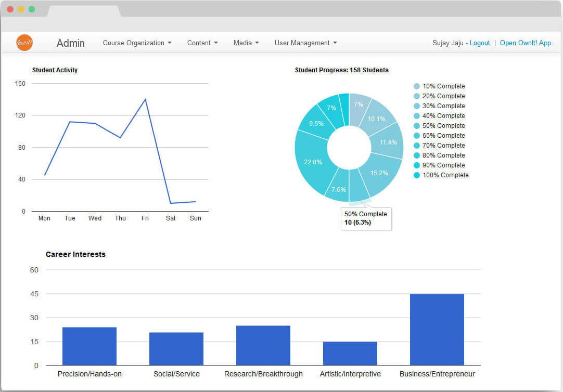Click the Mon label on the activity axis
This screenshot has height=392, width=563.
pos(44,218)
